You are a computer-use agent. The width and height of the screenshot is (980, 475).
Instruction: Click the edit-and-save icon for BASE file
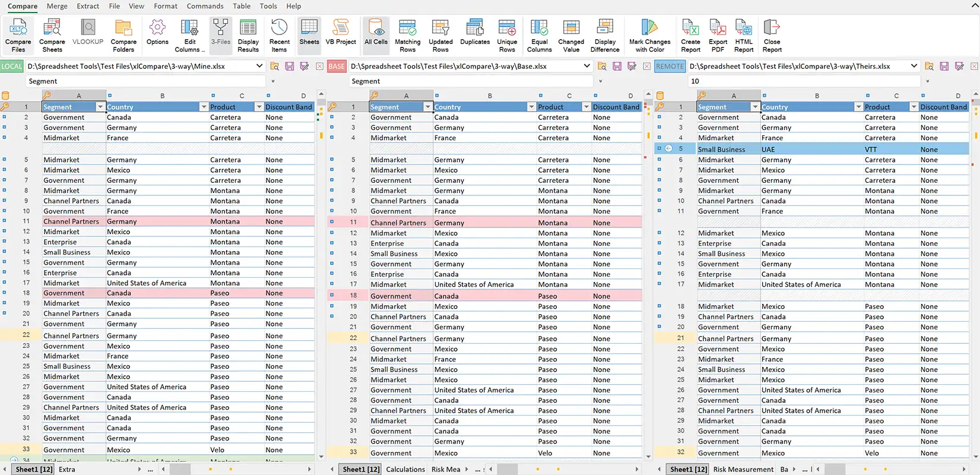[x=632, y=66]
